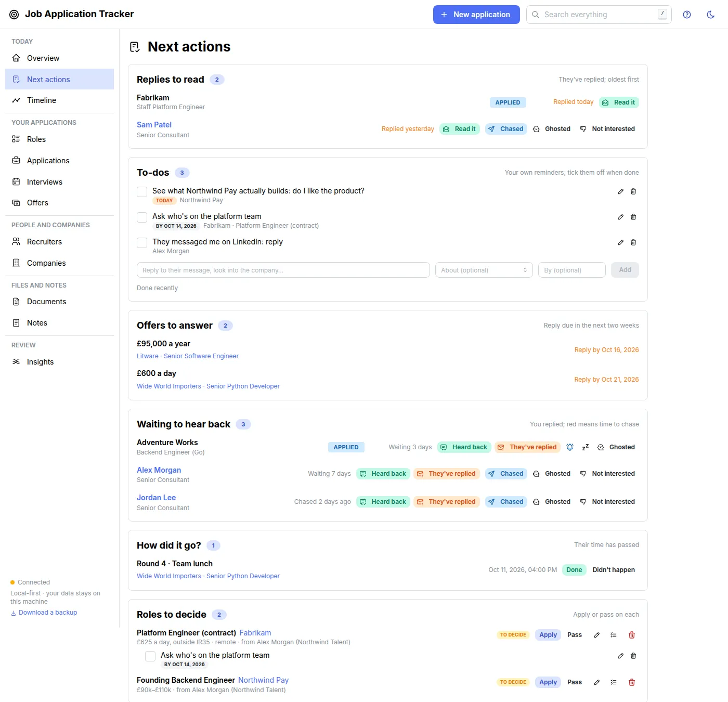The width and height of the screenshot is (728, 702).
Task: Open the Overview page in sidebar
Action: pos(59,58)
